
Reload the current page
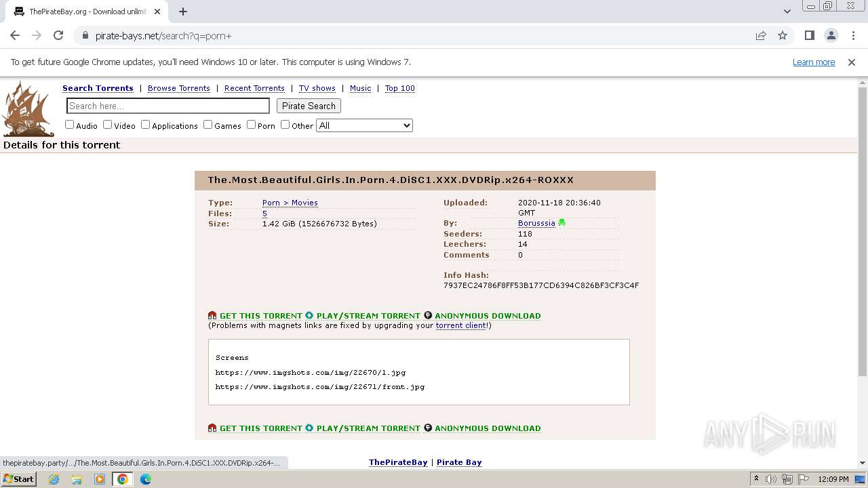point(58,36)
